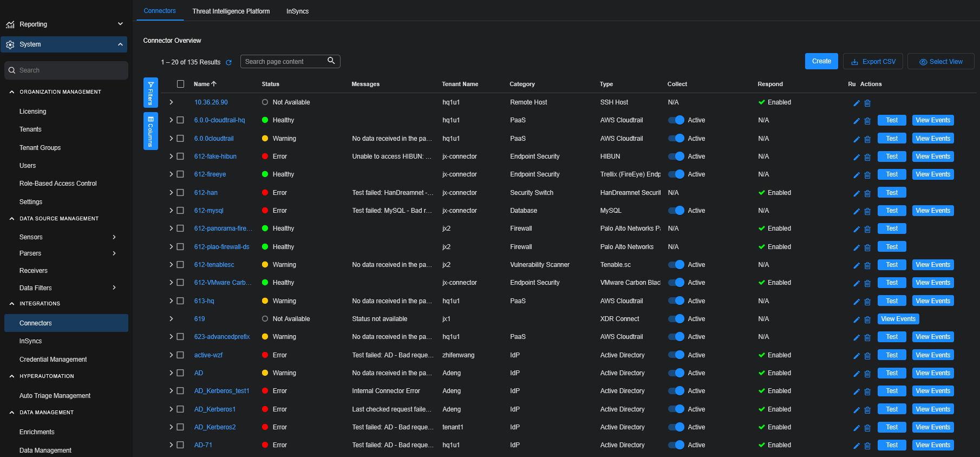This screenshot has height=457, width=980.
Task: Click the Search page content field
Action: pyautogui.click(x=284, y=62)
